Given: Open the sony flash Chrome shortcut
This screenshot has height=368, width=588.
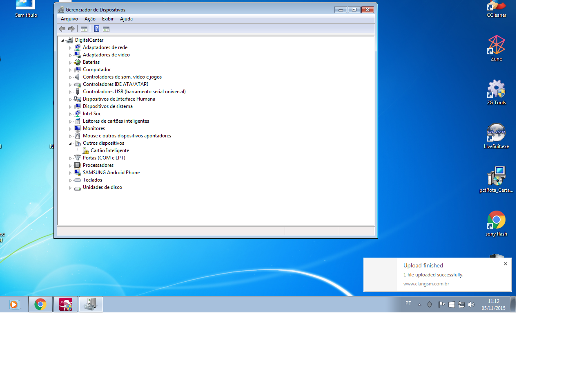Looking at the screenshot, I should point(496,224).
